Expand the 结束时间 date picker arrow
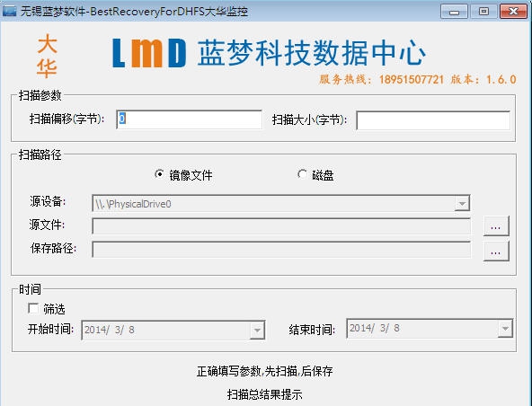The image size is (532, 406). point(505,329)
